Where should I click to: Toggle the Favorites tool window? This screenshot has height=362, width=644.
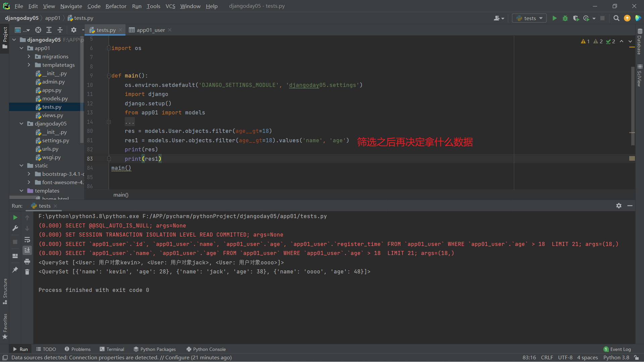[x=5, y=326]
